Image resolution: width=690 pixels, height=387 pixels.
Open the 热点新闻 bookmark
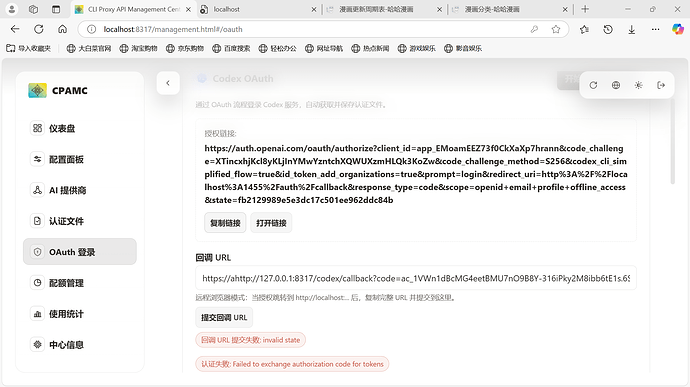[370, 48]
